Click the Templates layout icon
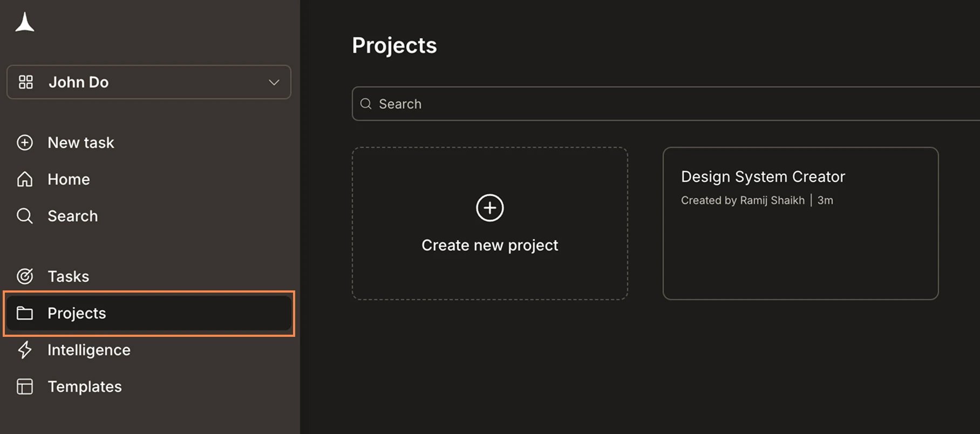 tap(25, 386)
